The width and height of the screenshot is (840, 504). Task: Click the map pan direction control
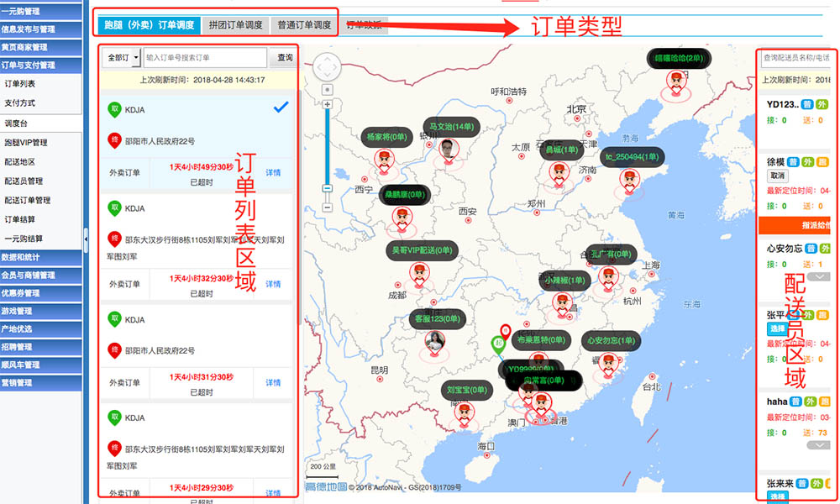[327, 66]
